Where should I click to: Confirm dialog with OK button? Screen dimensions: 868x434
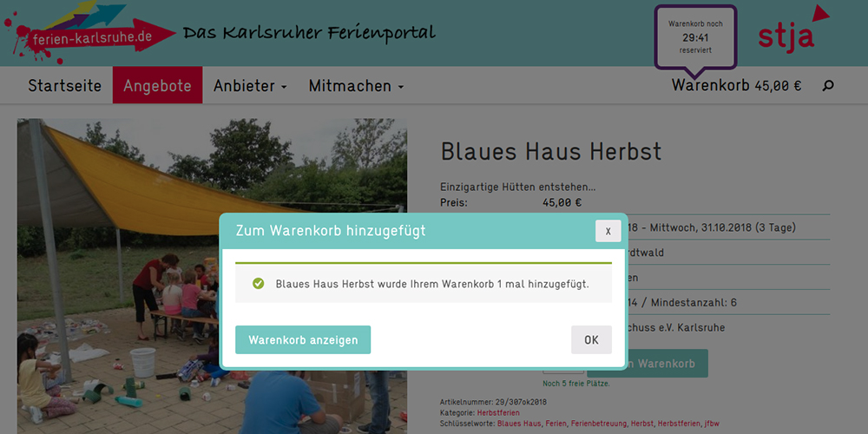591,340
